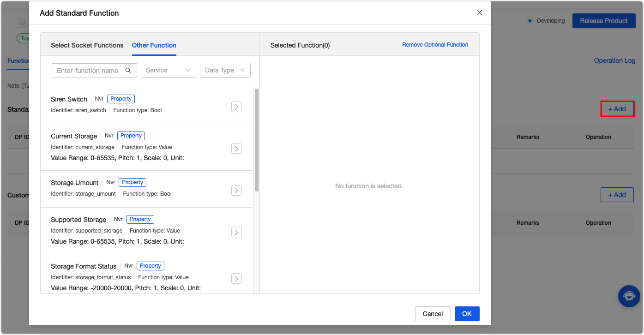The height and width of the screenshot is (335, 644).
Task: Click the function list scrollbar
Action: 257,138
